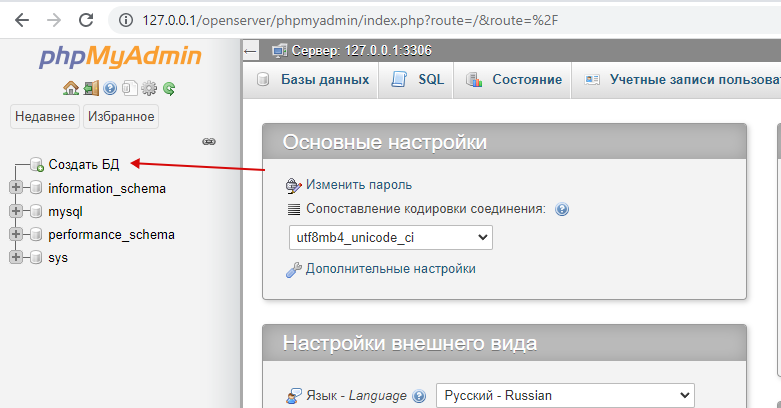The height and width of the screenshot is (408, 781).
Task: Click the log out door icon
Action: [x=91, y=89]
